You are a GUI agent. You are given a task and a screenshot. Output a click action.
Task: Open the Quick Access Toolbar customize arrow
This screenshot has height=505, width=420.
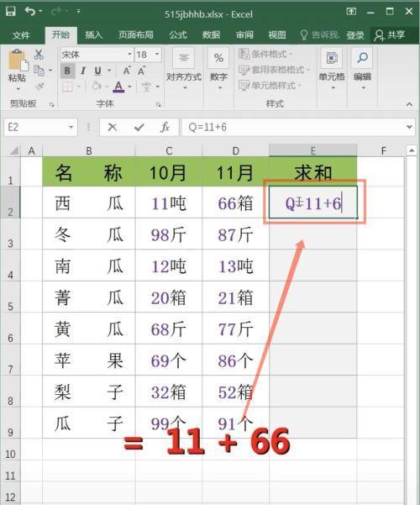(78, 12)
